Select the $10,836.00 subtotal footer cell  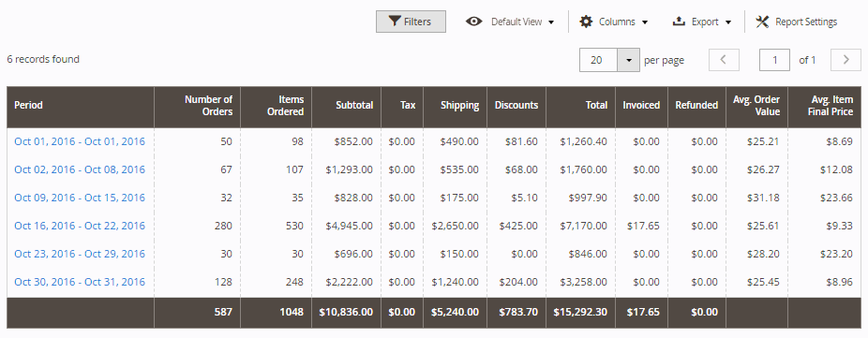coord(346,312)
